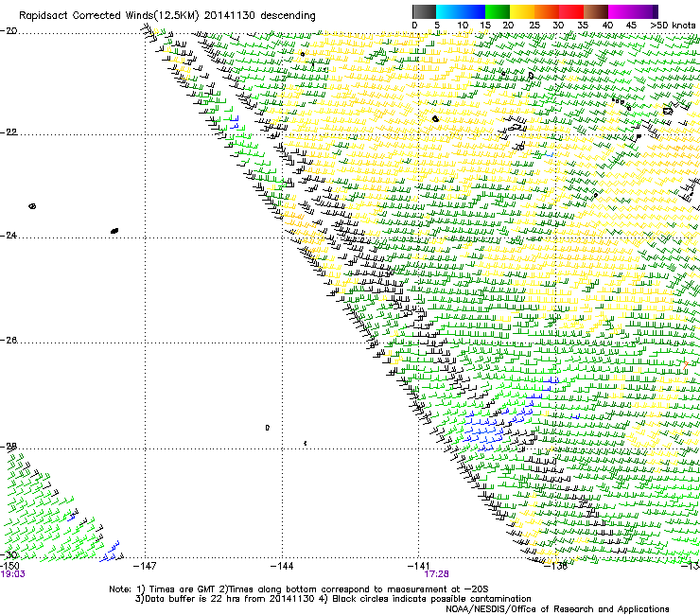Click the -24 latitude axis label
This screenshot has height=615, width=700.
(9, 236)
